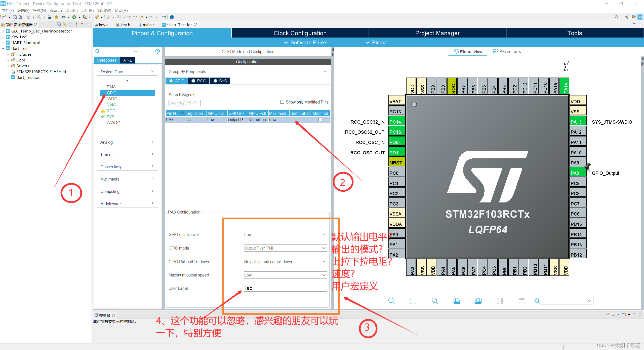Screen dimensions: 644x350
Task: Click the green Run button in toolbar
Action: pos(74,17)
